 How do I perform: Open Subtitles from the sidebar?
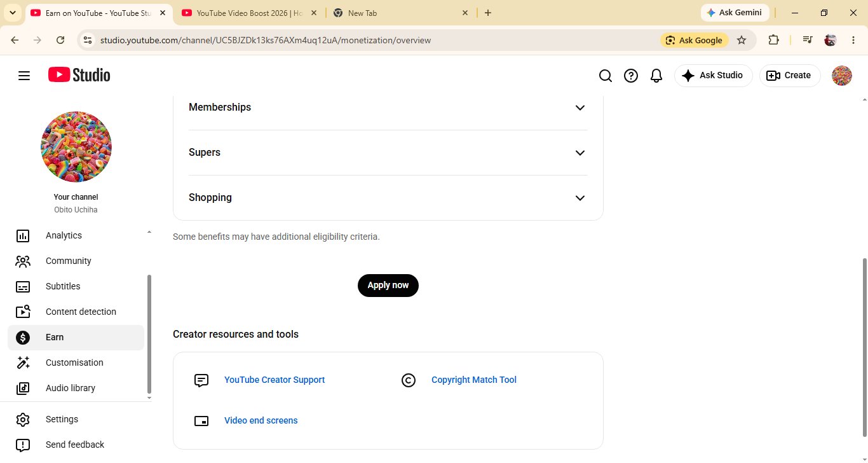tap(76, 287)
